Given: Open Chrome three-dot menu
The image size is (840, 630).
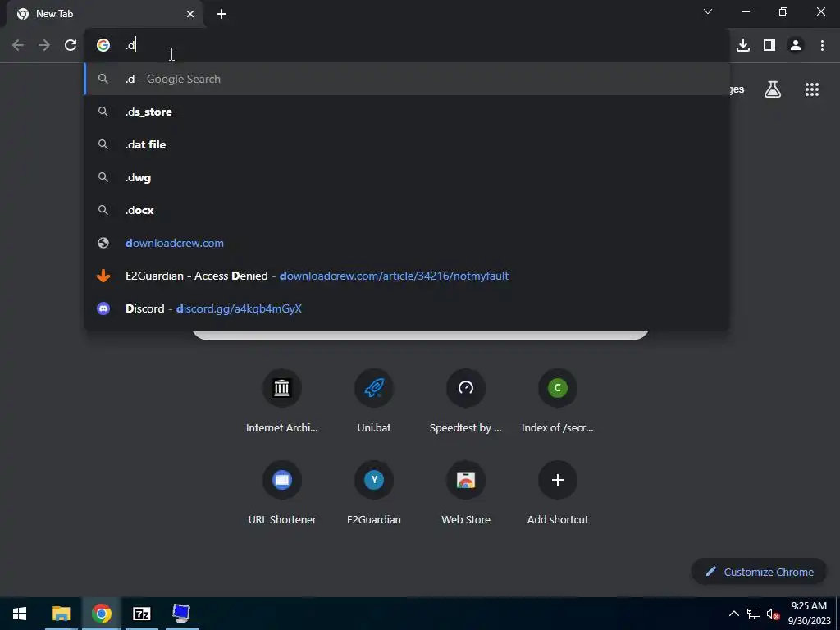Looking at the screenshot, I should (x=822, y=45).
